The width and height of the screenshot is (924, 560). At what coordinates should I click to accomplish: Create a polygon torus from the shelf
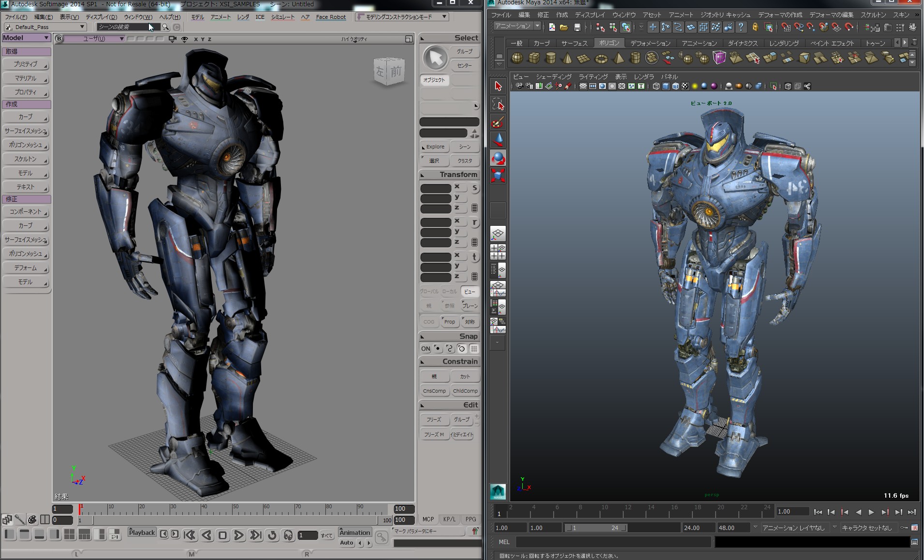(x=601, y=59)
